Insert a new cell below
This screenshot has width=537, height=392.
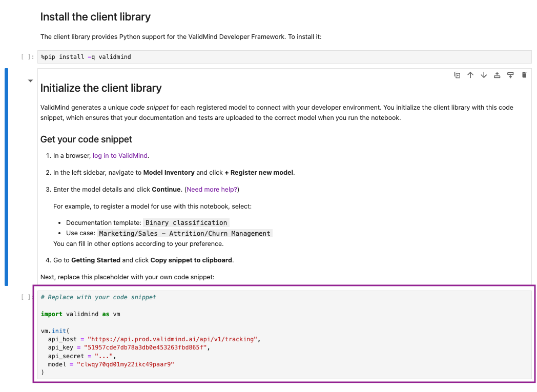click(510, 75)
